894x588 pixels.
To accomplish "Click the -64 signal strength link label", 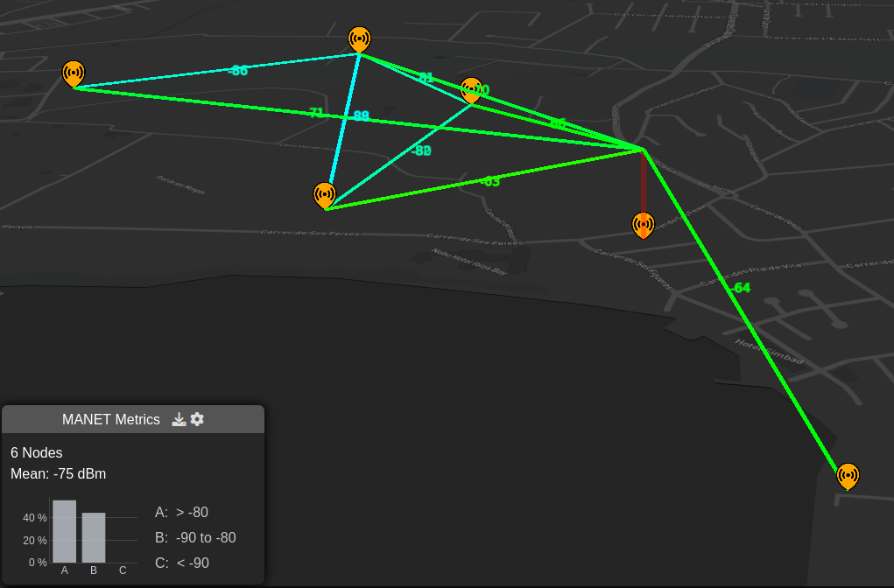I will coord(740,287).
